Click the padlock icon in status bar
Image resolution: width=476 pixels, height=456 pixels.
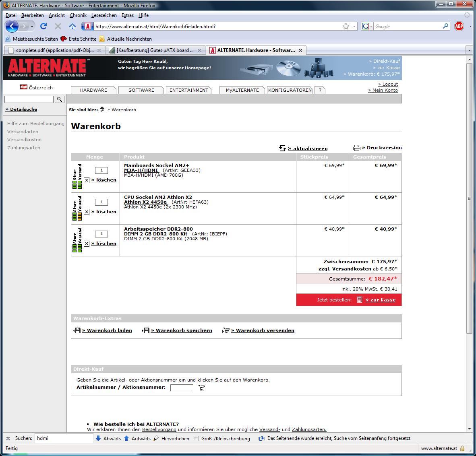(462, 448)
